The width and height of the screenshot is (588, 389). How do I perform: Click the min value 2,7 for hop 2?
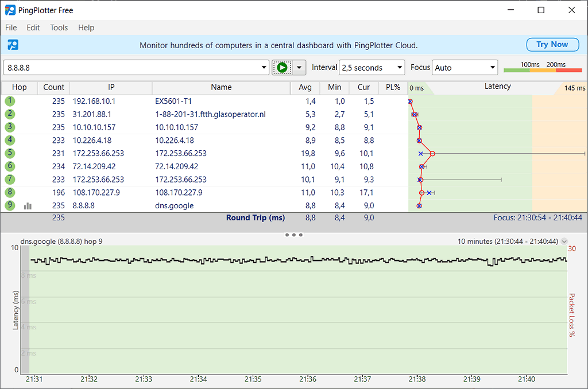[340, 114]
